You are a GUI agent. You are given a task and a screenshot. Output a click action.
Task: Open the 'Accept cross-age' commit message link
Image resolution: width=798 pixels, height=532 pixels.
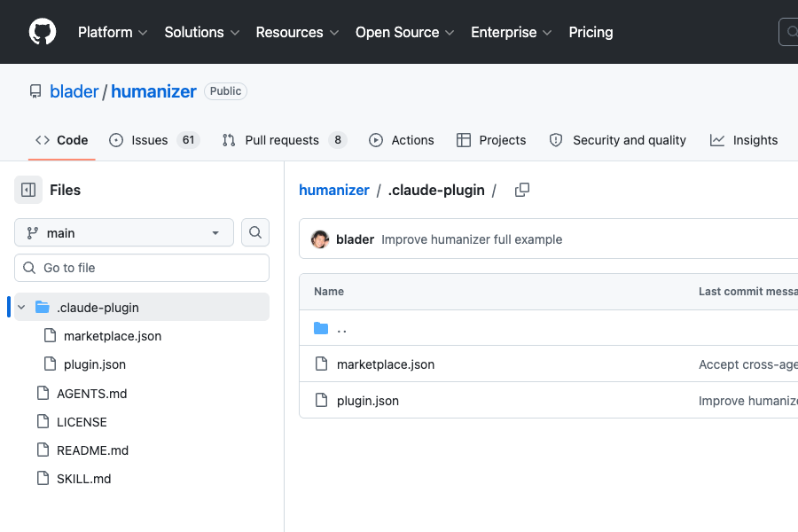747,364
